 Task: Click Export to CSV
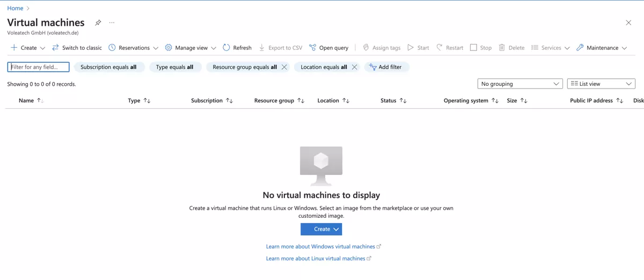click(280, 48)
